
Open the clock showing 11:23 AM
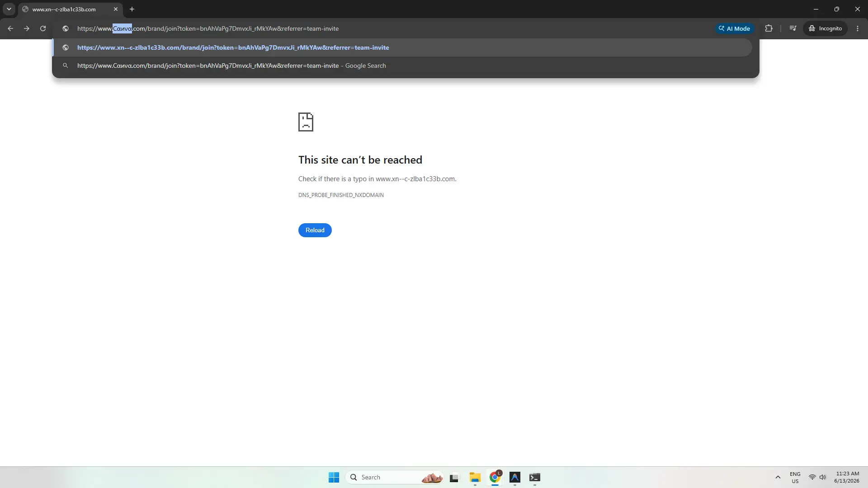coord(847,477)
